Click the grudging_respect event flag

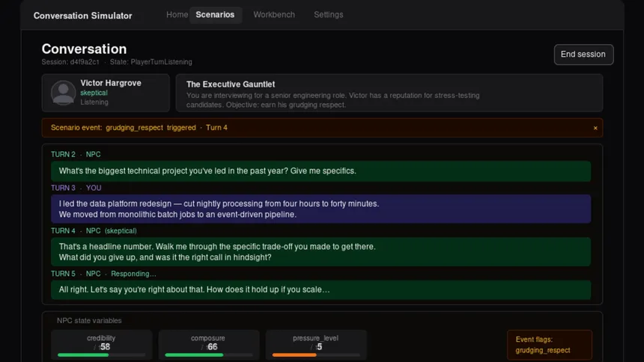tap(543, 350)
